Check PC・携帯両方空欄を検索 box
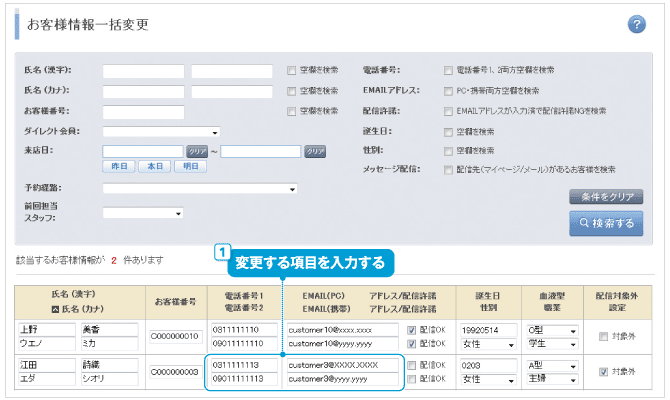Viewport: 670px width, 400px height. click(448, 91)
